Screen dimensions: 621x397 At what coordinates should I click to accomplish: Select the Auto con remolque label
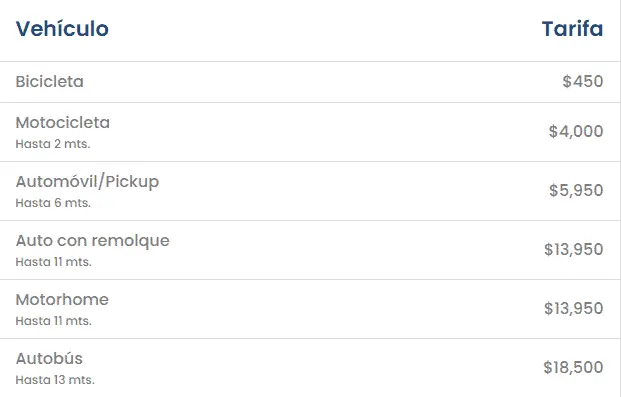(92, 241)
